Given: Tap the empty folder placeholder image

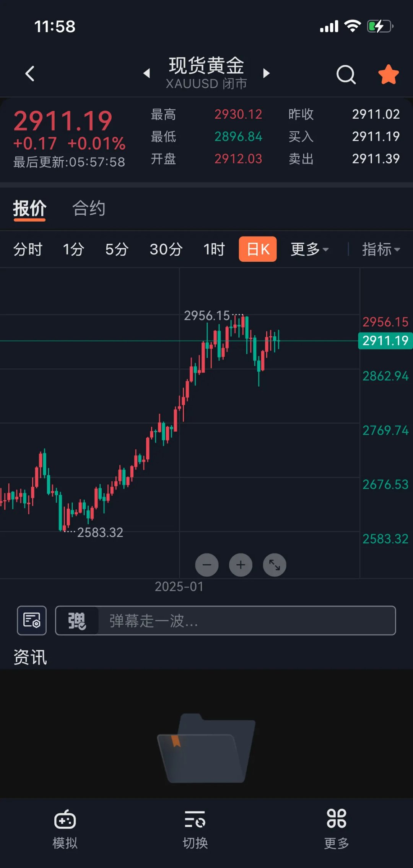Looking at the screenshot, I should pos(206,748).
